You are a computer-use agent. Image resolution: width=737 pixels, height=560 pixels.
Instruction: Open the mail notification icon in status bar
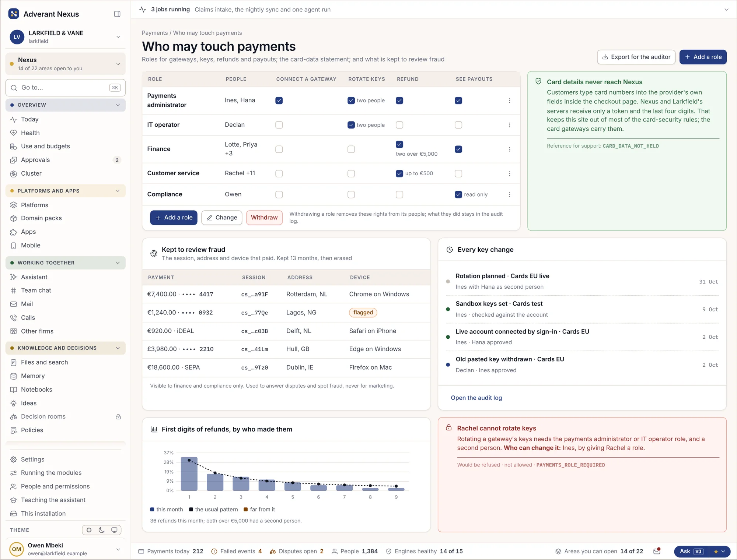pyautogui.click(x=657, y=551)
